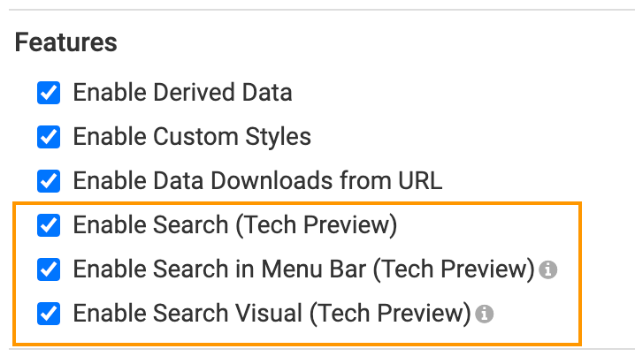Untick the Enable Search (Tech Preview) checkbox
This screenshot has width=635, height=364.
pos(49,225)
